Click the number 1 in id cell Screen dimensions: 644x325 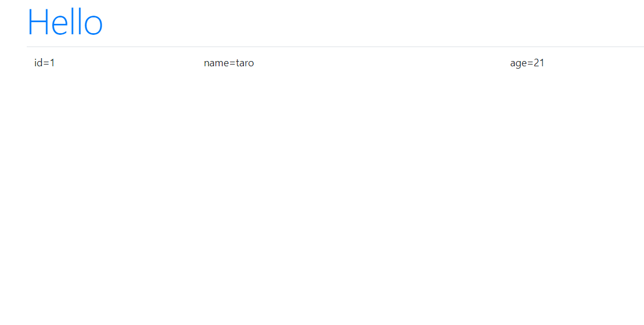[x=52, y=63]
